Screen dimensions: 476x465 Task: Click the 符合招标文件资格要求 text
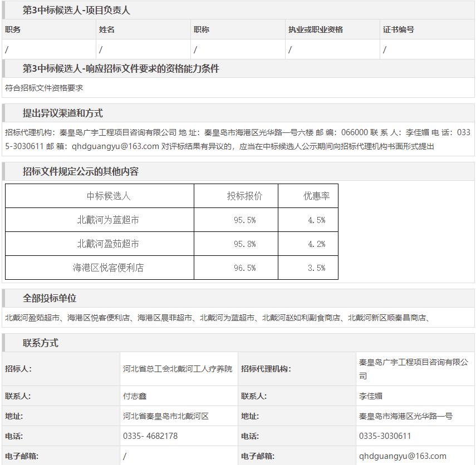44,88
